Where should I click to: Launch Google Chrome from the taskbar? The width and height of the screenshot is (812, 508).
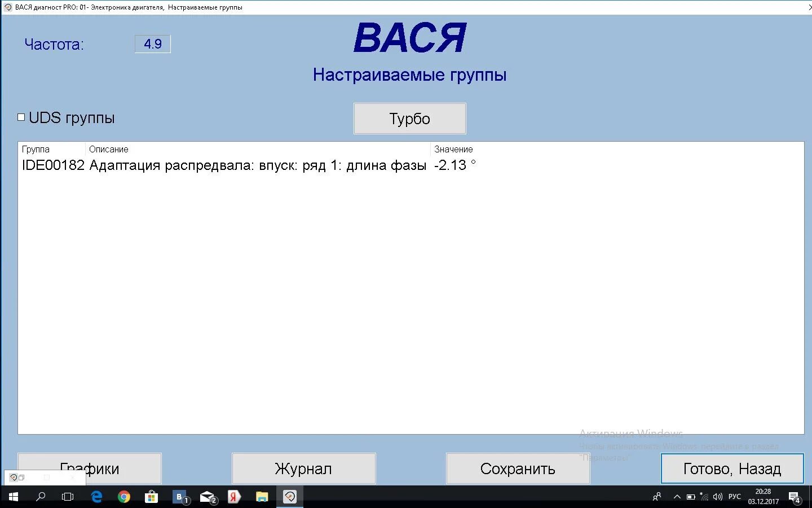[124, 497]
